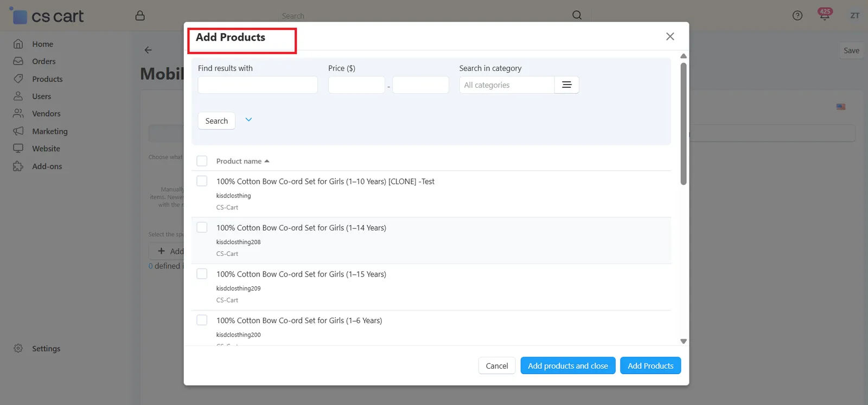
Task: Click the Website monitor icon
Action: pyautogui.click(x=18, y=149)
